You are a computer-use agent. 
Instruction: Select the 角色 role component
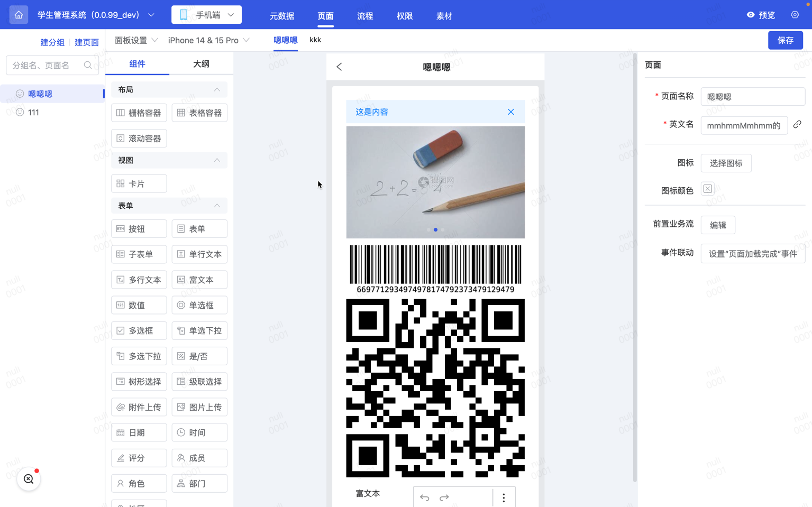click(x=139, y=483)
